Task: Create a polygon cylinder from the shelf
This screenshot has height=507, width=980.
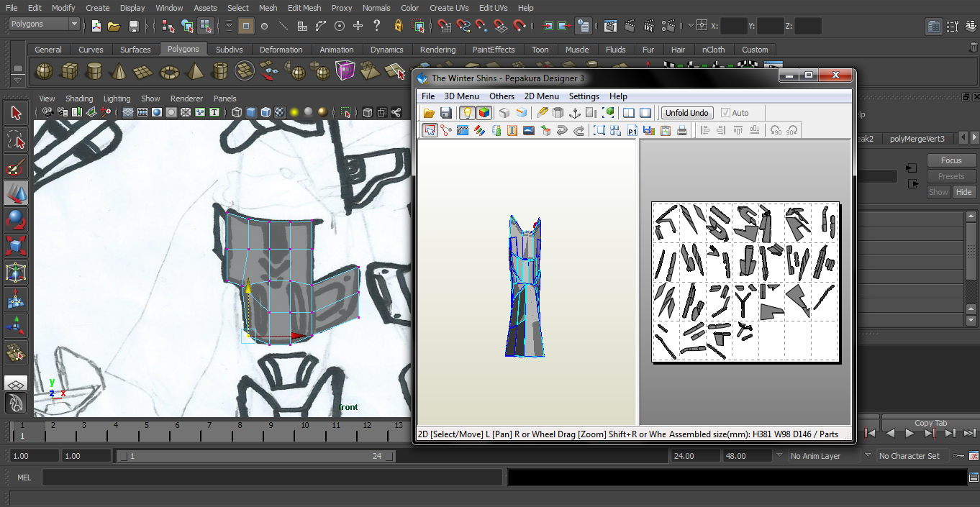Action: 94,70
